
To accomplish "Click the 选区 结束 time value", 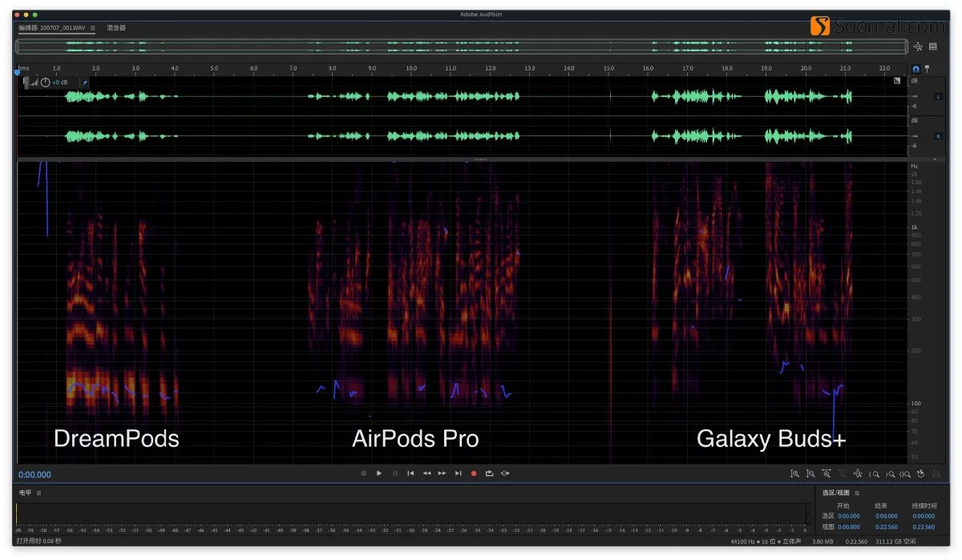I will [x=887, y=516].
